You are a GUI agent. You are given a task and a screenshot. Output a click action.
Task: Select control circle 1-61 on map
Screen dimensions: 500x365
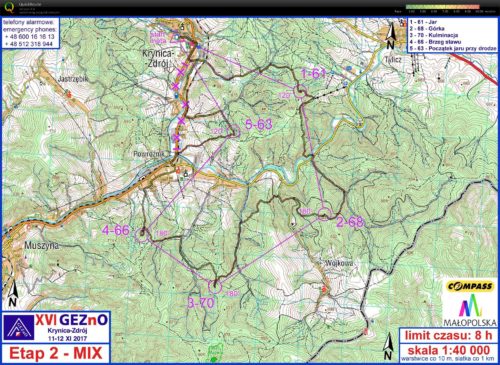[x=300, y=91]
